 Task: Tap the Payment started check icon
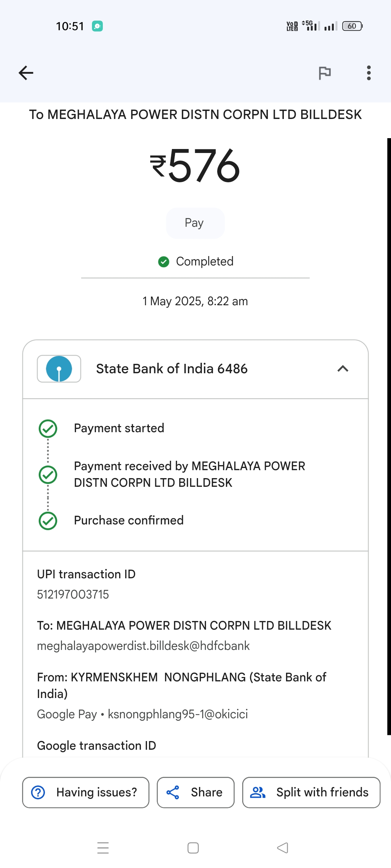pyautogui.click(x=48, y=429)
